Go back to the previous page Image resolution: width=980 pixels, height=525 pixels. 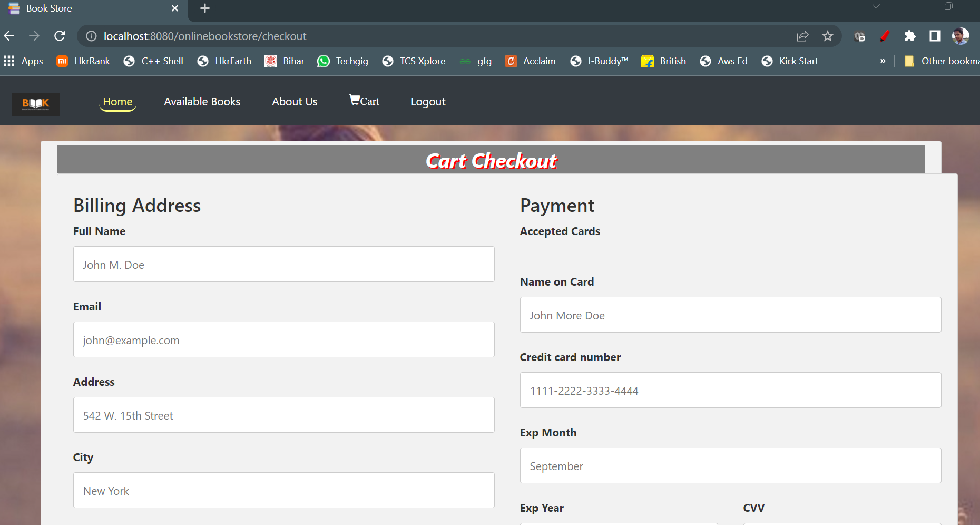click(x=9, y=36)
